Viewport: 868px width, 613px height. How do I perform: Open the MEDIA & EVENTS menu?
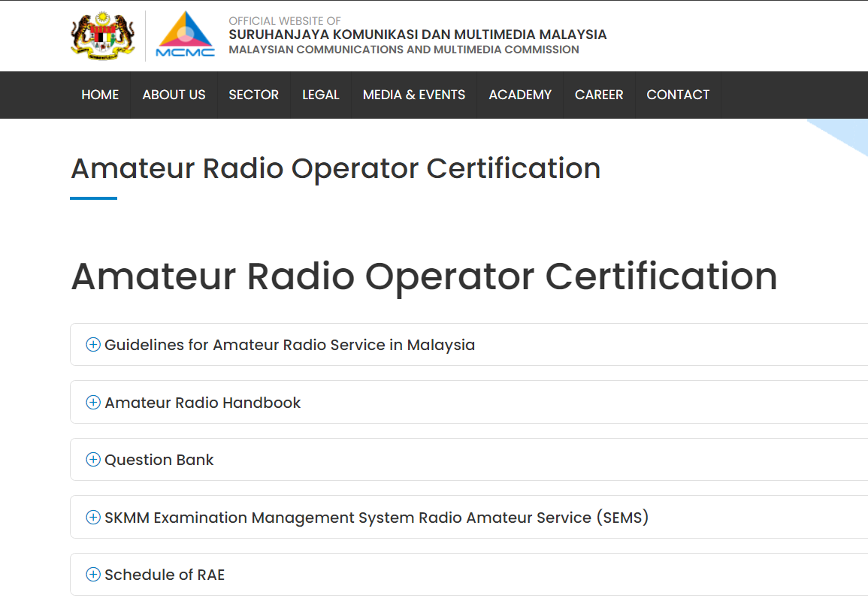(413, 95)
